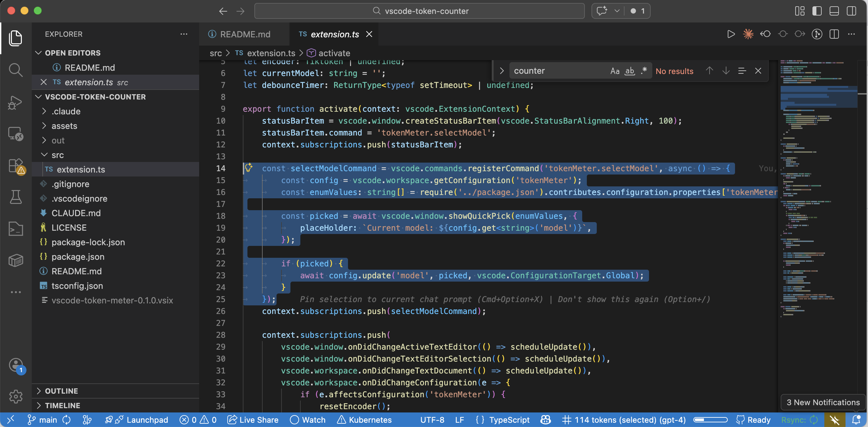Split the editor right
868x427 pixels.
[834, 34]
